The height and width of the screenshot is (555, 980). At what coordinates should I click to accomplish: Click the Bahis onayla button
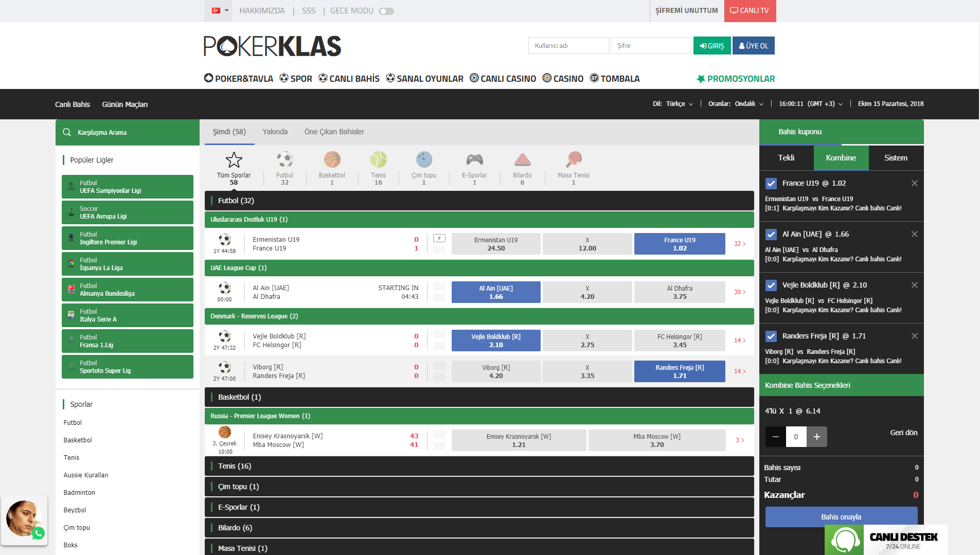click(841, 517)
